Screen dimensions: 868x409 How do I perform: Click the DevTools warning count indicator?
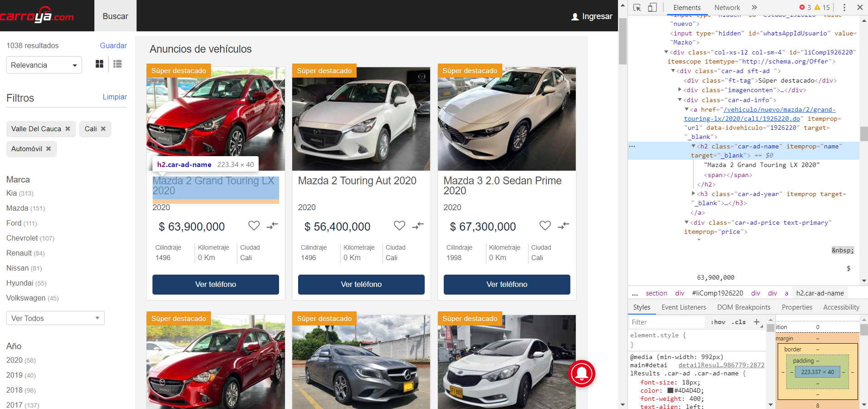822,8
